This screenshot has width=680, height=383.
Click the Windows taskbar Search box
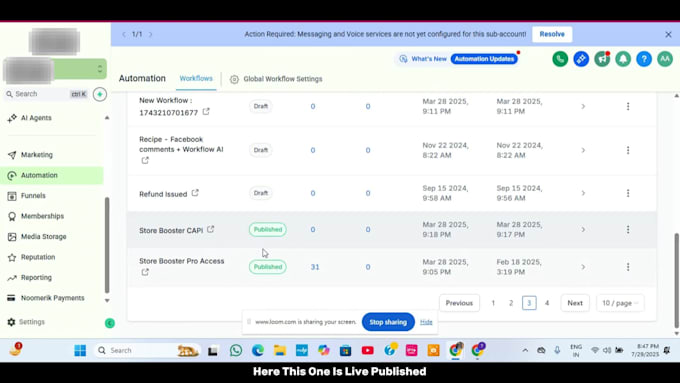pos(147,350)
